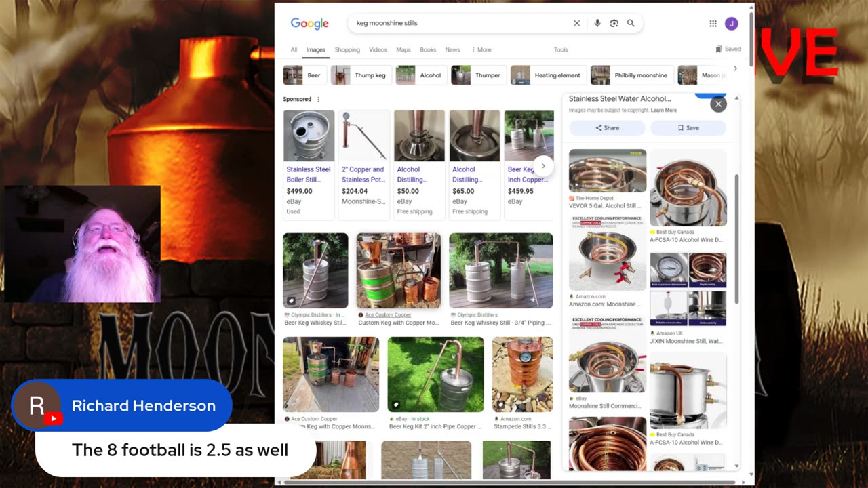Open Sponsored options three-dot icon
The height and width of the screenshot is (488, 868).
318,99
